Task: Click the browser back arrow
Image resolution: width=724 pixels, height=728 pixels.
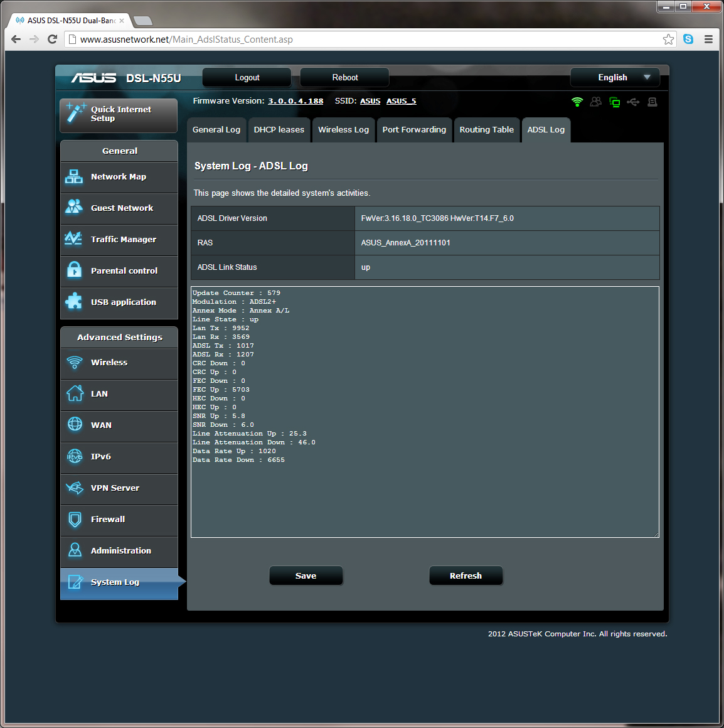Action: (x=16, y=40)
